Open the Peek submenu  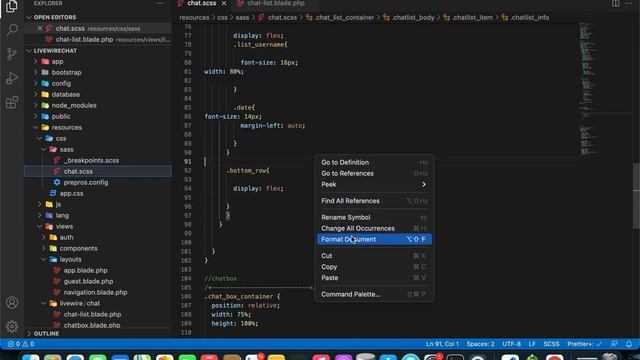(x=374, y=184)
